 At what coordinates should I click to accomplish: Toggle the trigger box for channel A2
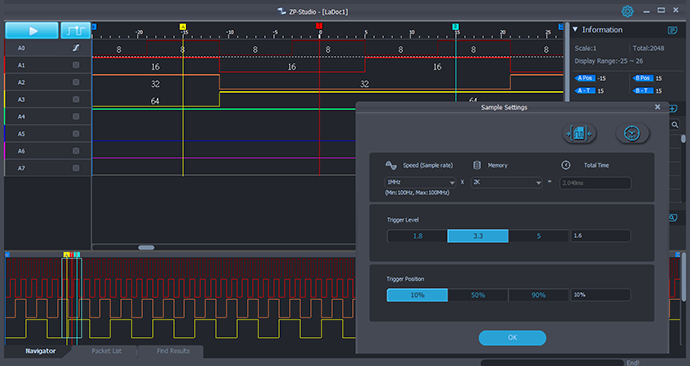(x=76, y=82)
